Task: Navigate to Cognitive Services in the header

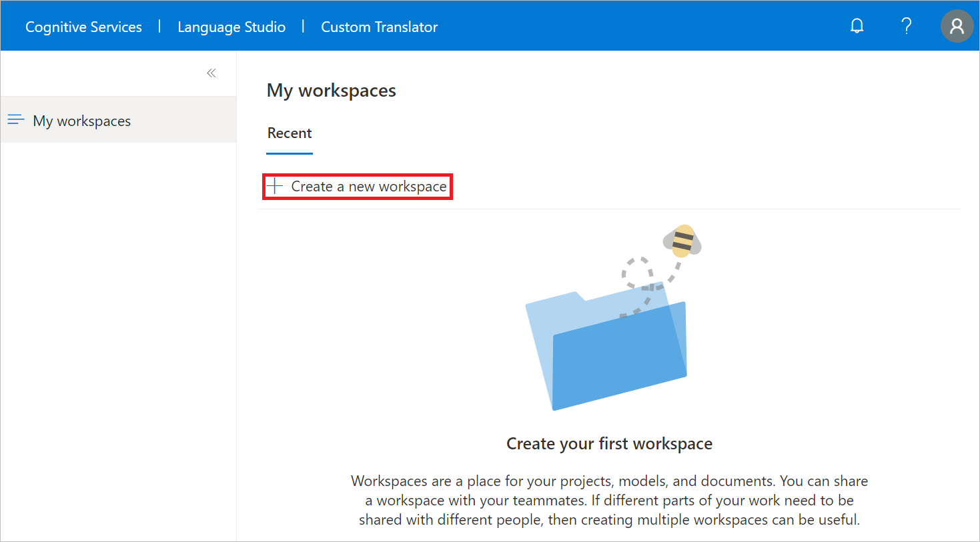Action: [83, 26]
